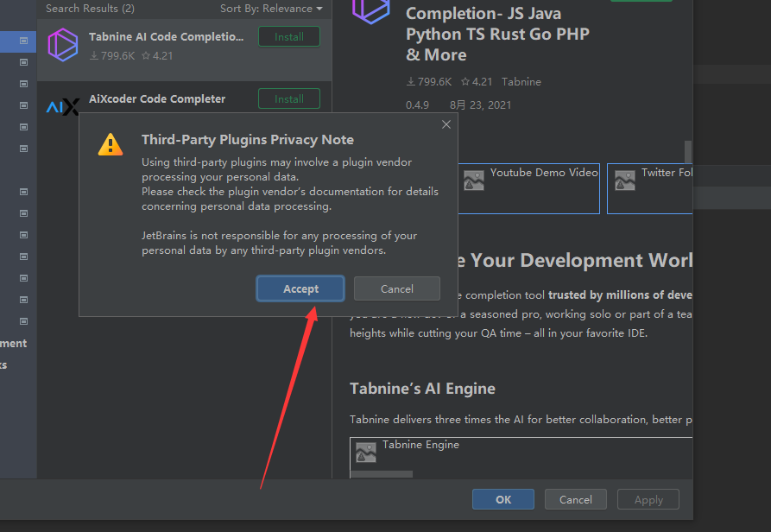Image resolution: width=771 pixels, height=532 pixels.
Task: Click the version 0.4.9 text
Action: tap(417, 104)
